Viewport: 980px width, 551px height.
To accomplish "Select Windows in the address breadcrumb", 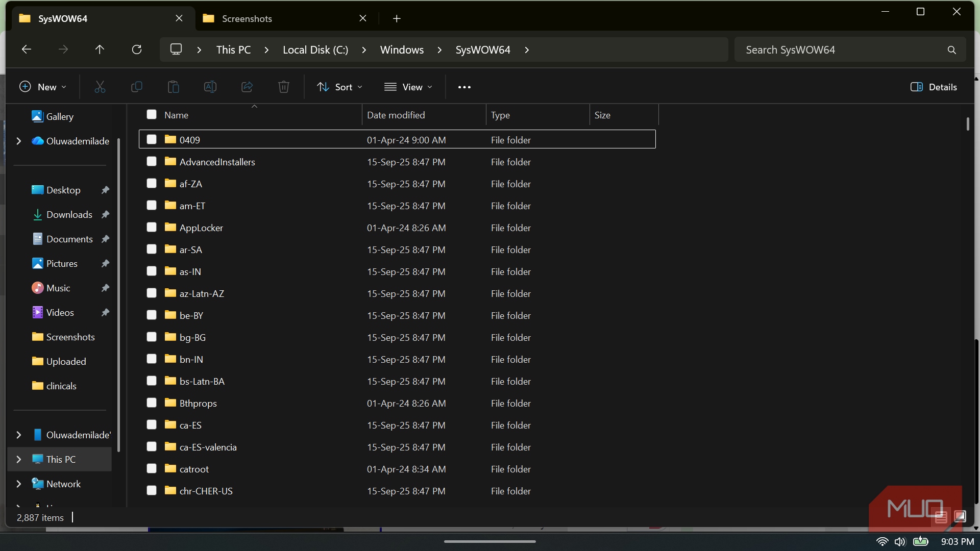I will click(x=402, y=50).
